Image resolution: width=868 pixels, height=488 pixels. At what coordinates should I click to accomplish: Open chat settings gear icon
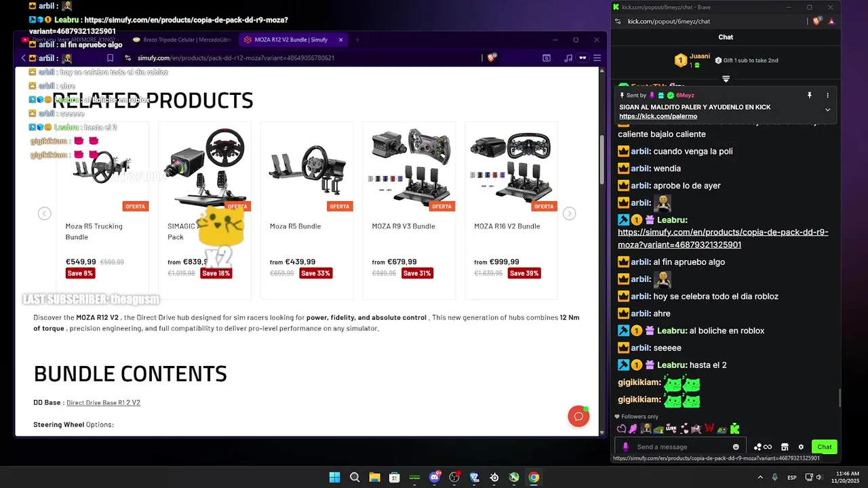point(801,447)
